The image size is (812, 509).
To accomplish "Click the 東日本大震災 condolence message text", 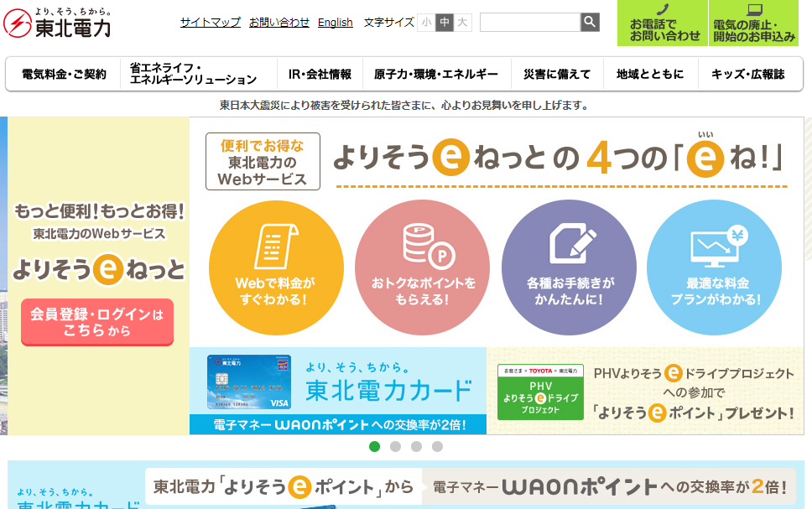I will click(404, 105).
